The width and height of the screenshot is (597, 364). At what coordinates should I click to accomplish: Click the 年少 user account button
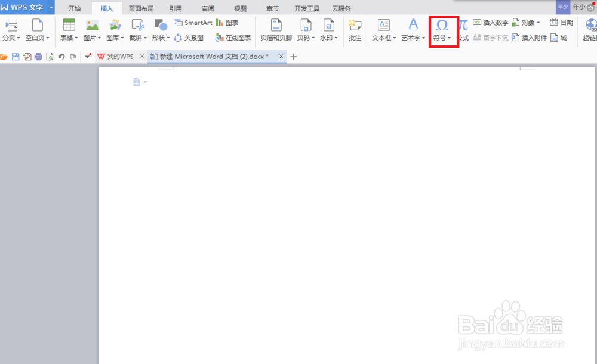579,7
